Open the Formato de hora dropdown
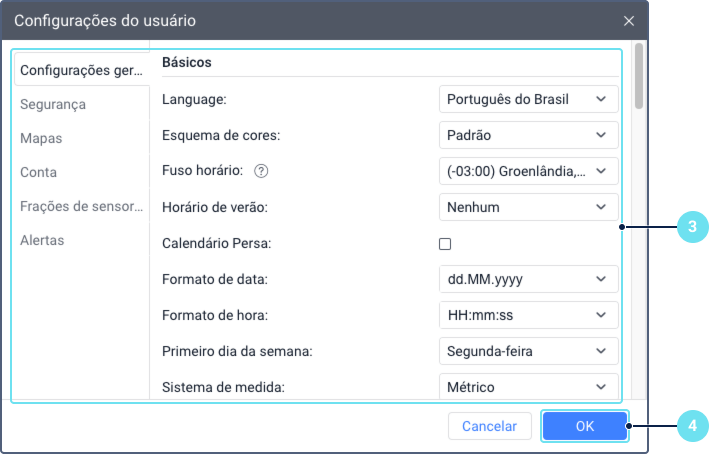This screenshot has height=454, width=709. 528,315
